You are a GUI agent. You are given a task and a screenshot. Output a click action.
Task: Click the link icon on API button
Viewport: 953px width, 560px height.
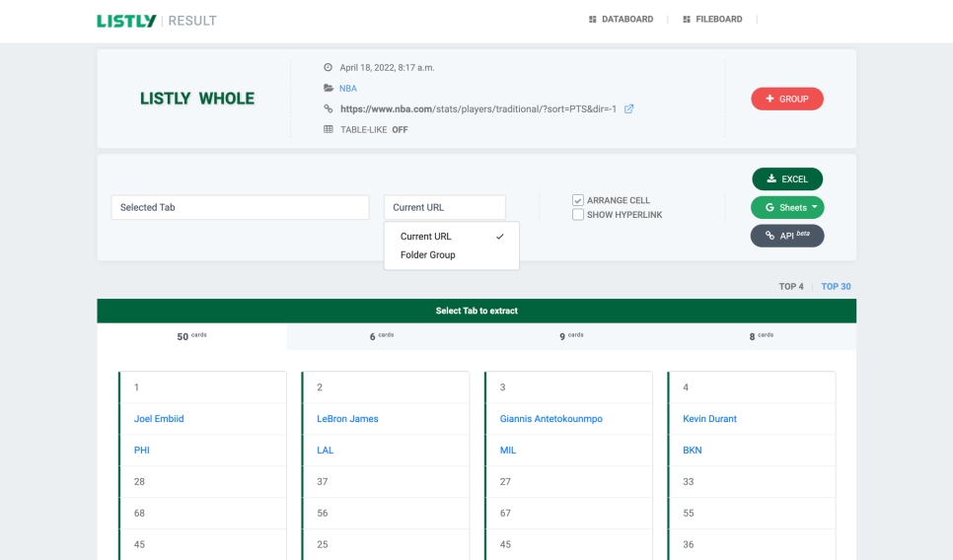[770, 236]
